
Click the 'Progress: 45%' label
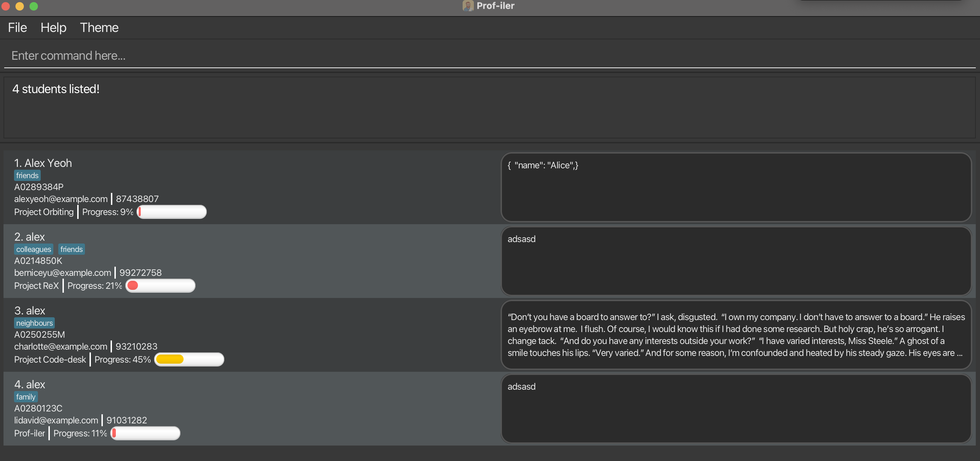pyautogui.click(x=122, y=359)
